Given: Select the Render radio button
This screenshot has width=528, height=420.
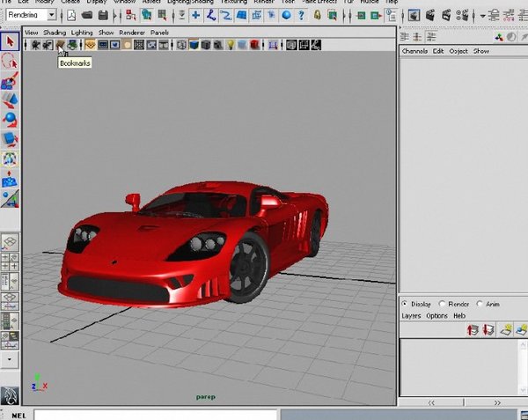Looking at the screenshot, I should [442, 304].
